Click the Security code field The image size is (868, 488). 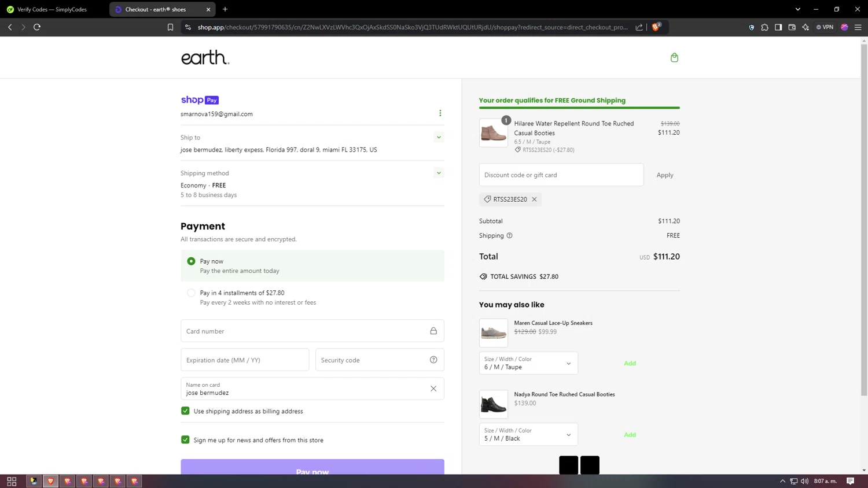pos(380,360)
